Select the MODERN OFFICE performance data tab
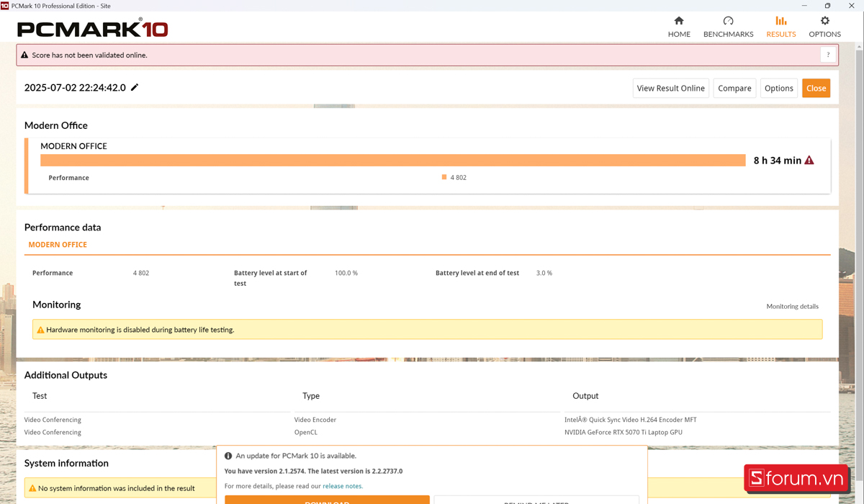This screenshot has height=504, width=864. point(58,245)
